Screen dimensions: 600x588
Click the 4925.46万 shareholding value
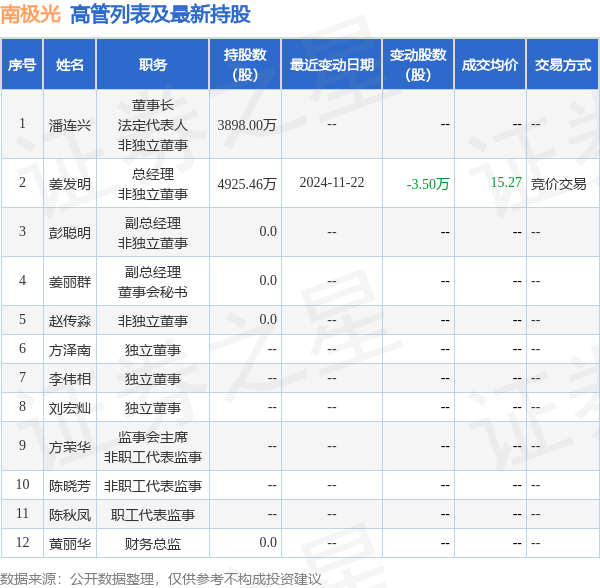[247, 184]
